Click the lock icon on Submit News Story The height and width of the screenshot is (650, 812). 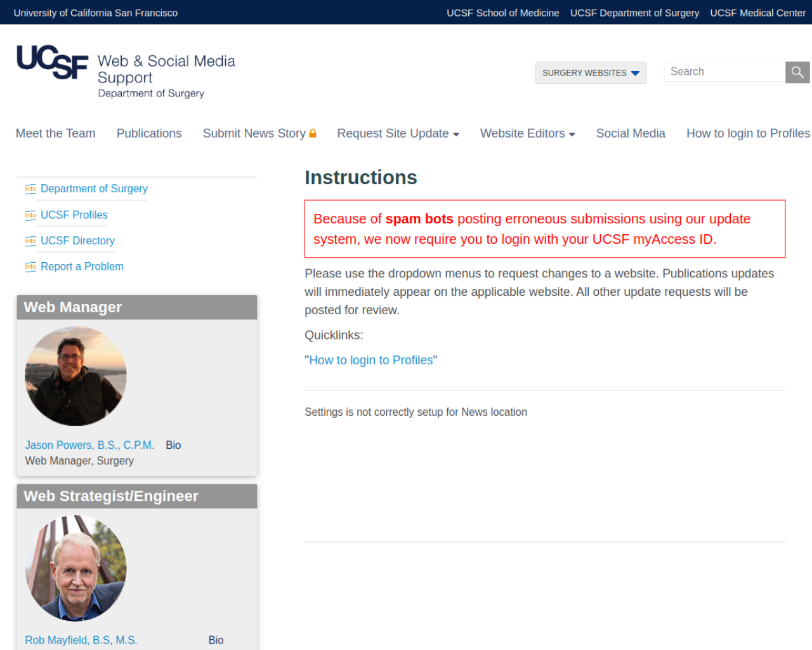pos(313,133)
